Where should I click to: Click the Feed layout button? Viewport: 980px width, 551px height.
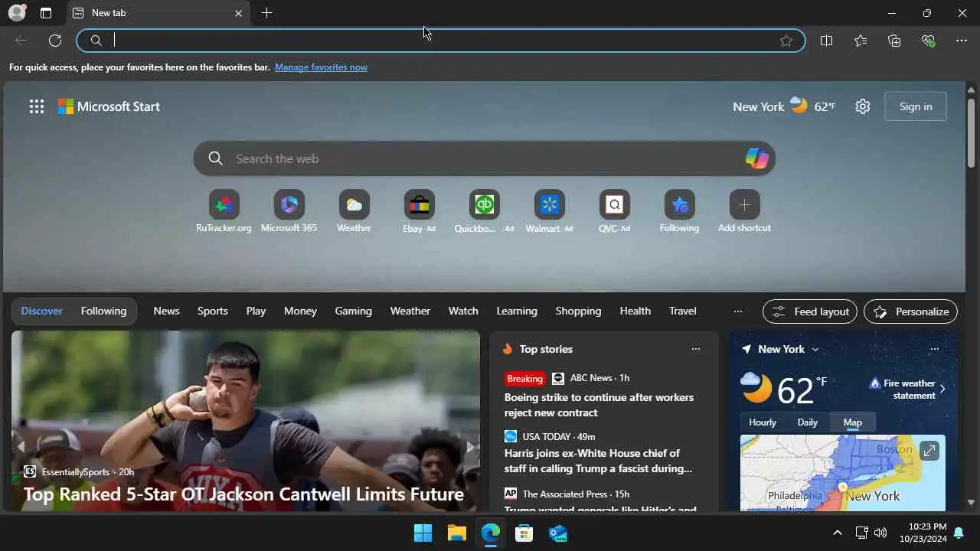click(810, 311)
